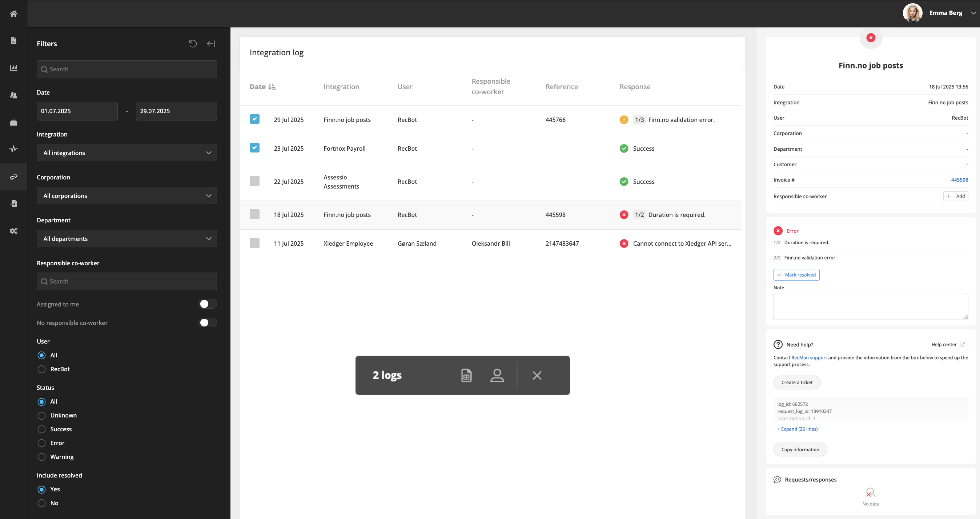This screenshot has width=980, height=519.
Task: Click the Mark resolved button
Action: tap(796, 275)
